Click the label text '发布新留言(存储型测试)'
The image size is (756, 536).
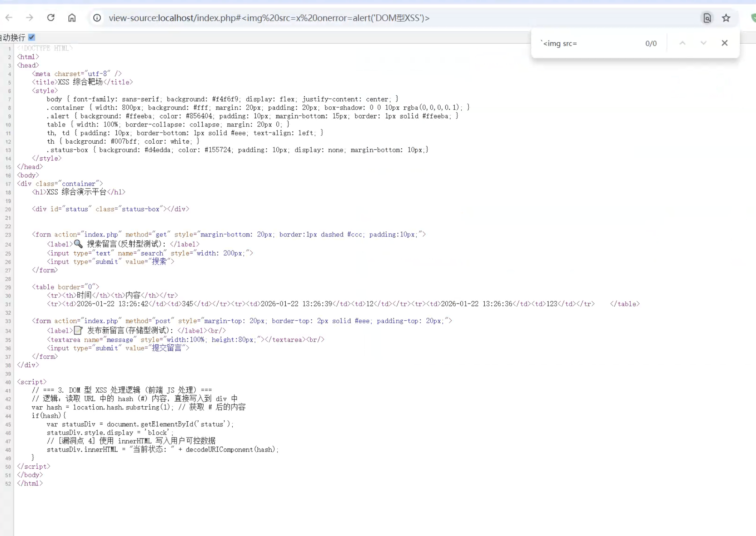[x=129, y=331]
